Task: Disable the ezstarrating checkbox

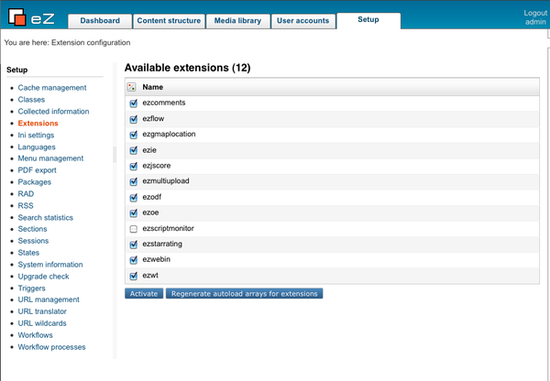Action: click(133, 245)
